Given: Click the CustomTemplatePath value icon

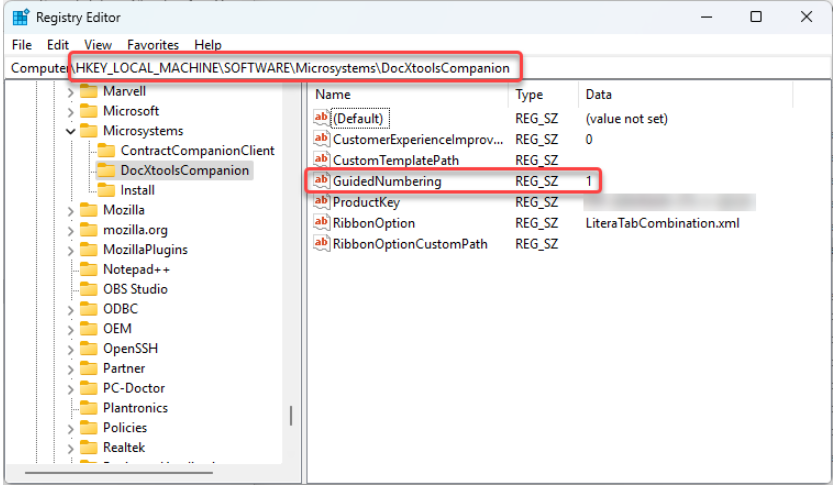Looking at the screenshot, I should click(321, 160).
